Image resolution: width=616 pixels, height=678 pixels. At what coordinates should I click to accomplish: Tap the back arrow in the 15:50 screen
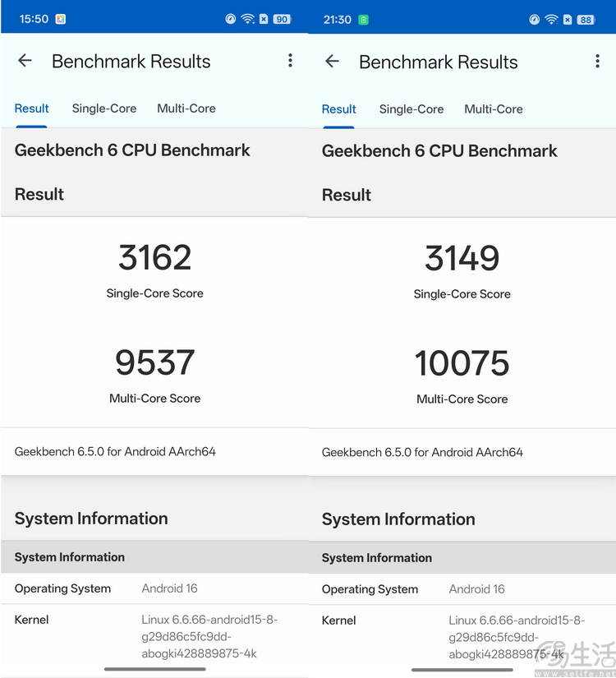pos(25,61)
